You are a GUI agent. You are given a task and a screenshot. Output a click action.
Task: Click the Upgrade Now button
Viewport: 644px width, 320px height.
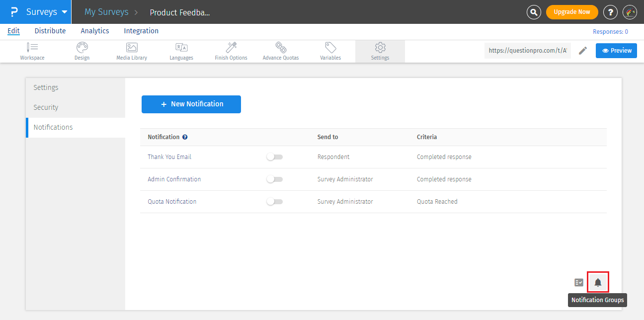click(x=572, y=12)
